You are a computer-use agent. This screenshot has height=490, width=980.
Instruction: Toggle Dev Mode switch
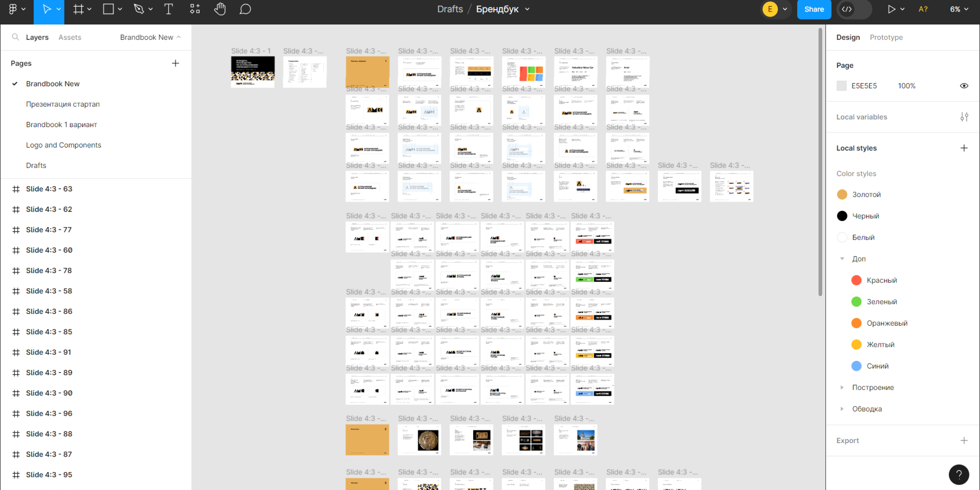[854, 9]
